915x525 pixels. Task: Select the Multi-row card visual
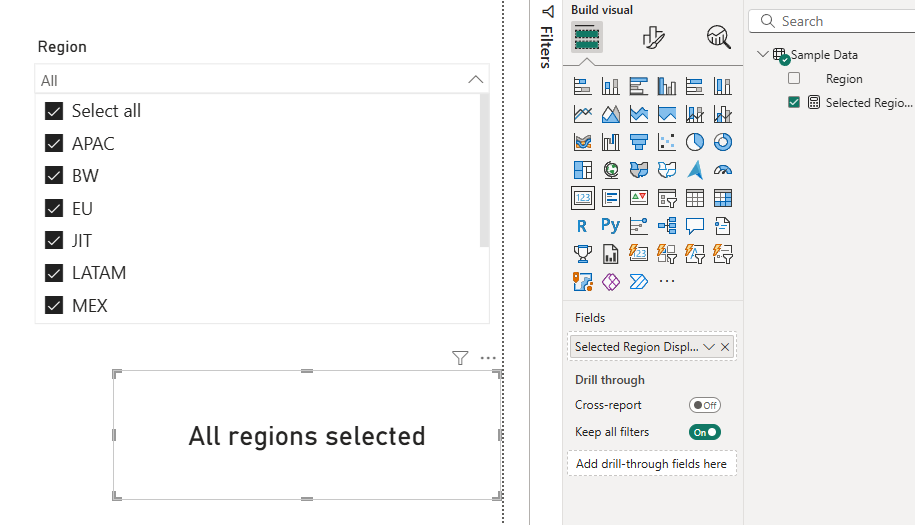pos(610,198)
